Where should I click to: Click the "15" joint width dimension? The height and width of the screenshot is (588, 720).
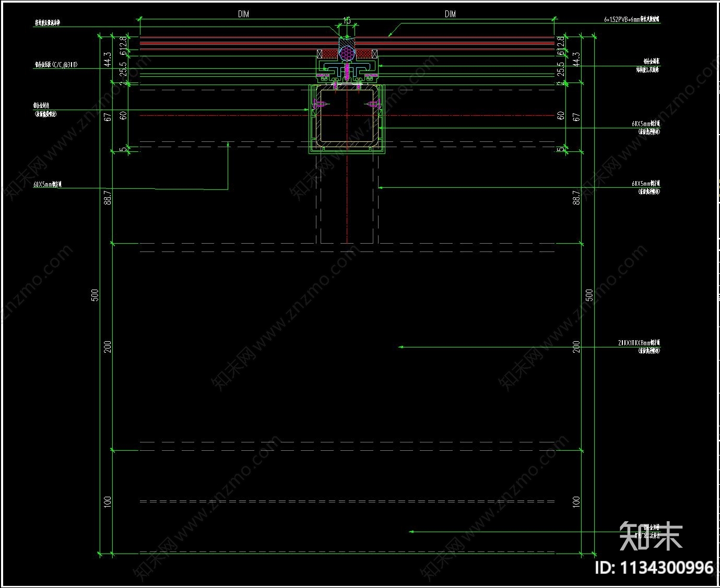347,20
